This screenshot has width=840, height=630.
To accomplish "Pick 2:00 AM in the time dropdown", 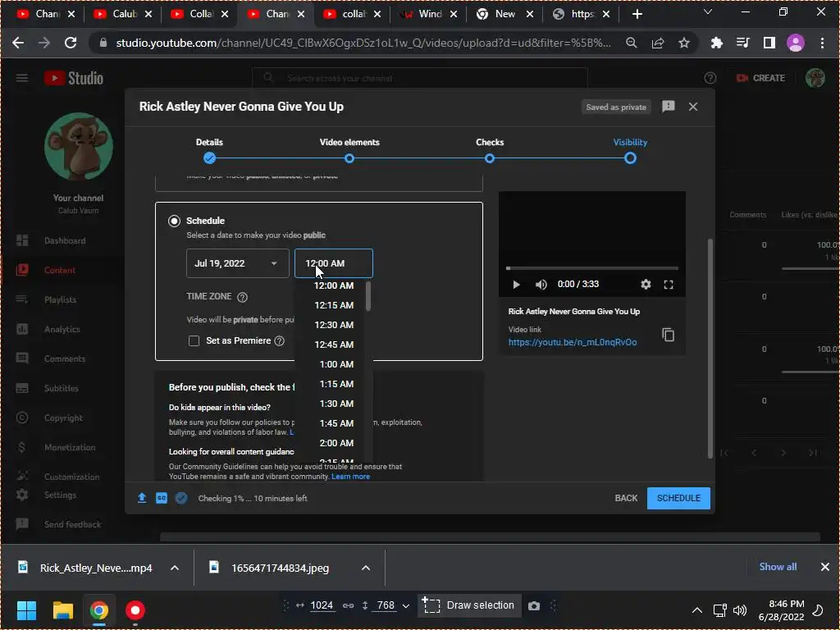I will point(336,443).
